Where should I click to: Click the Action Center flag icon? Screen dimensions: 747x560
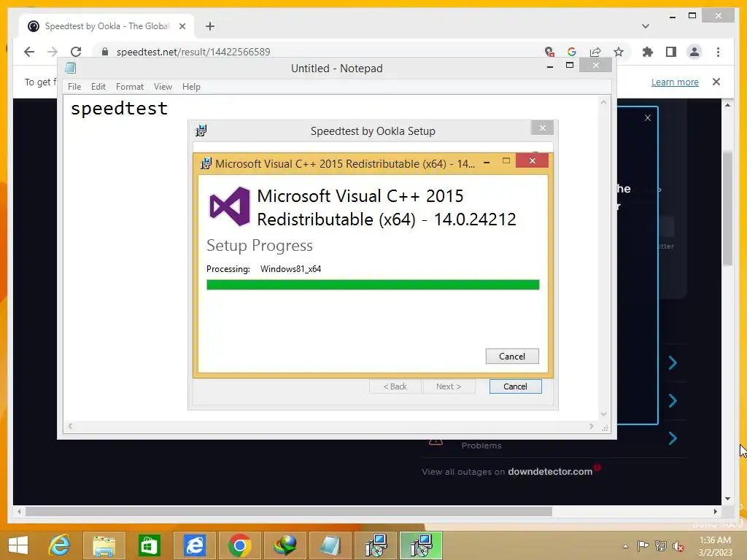point(643,546)
